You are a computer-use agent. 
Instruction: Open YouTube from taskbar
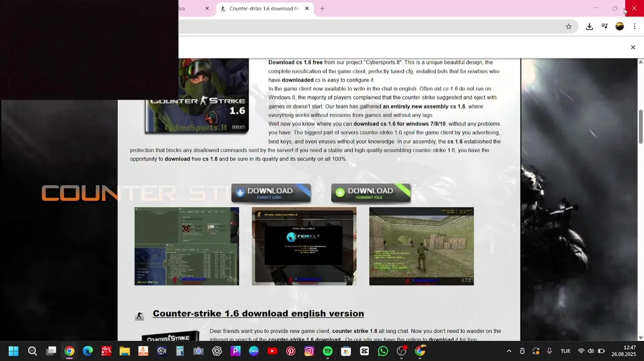click(x=272, y=351)
